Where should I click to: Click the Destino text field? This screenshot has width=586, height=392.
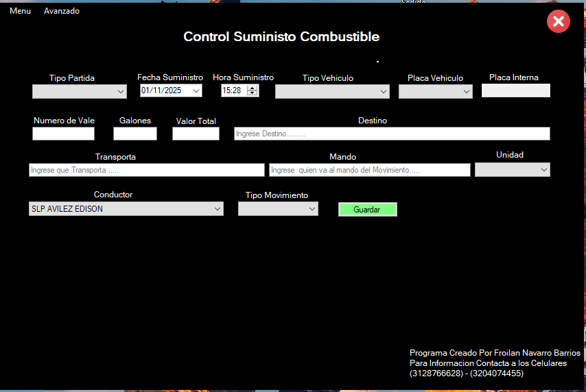tap(392, 134)
